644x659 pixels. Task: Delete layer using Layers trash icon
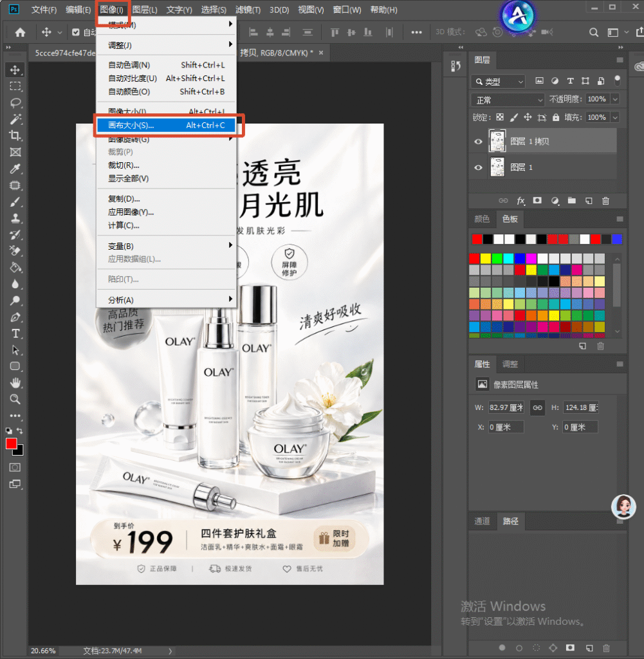tap(606, 201)
